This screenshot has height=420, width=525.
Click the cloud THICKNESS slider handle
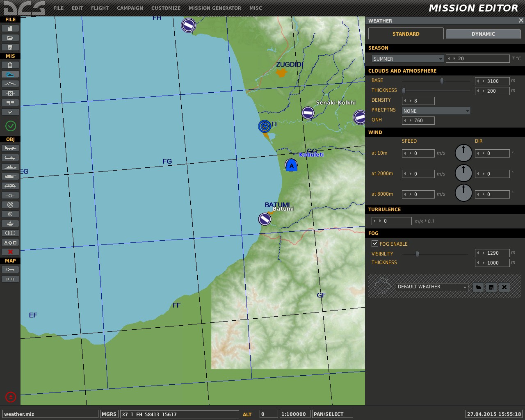coord(404,91)
